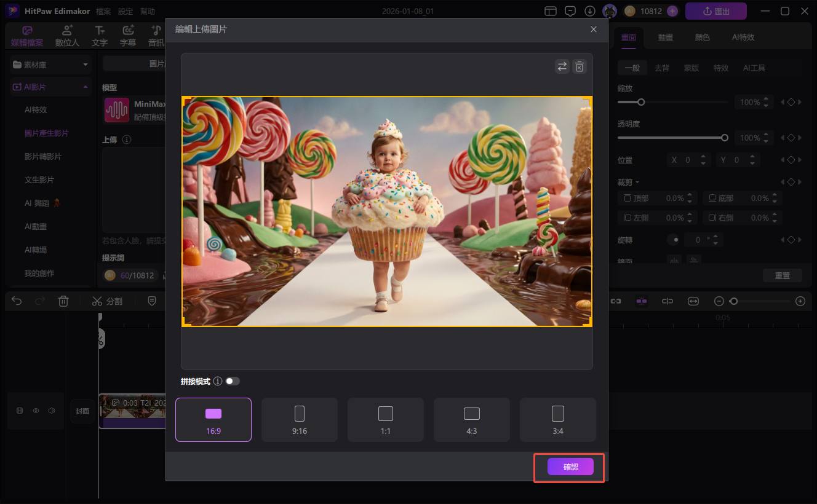Switch to the 動畫 tab

665,37
